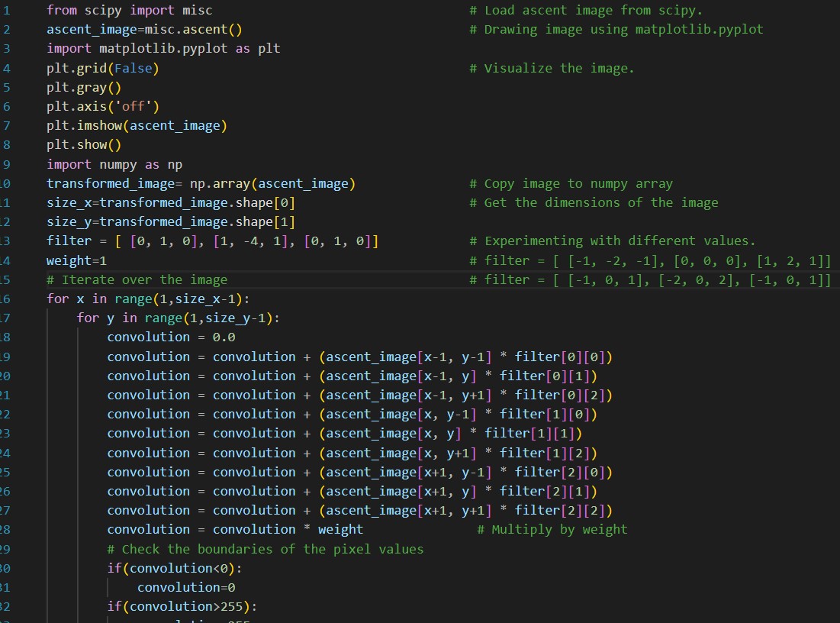The width and height of the screenshot is (840, 623).
Task: Click '# Load ascent image from scipy.' comment
Action: tap(585, 10)
